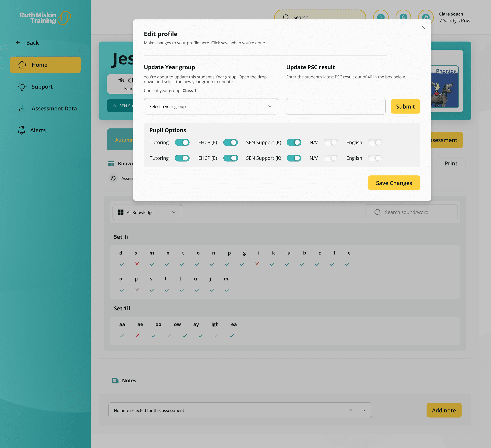Screen dimensions: 491x448
Task: Click the Print button
Action: click(451, 163)
